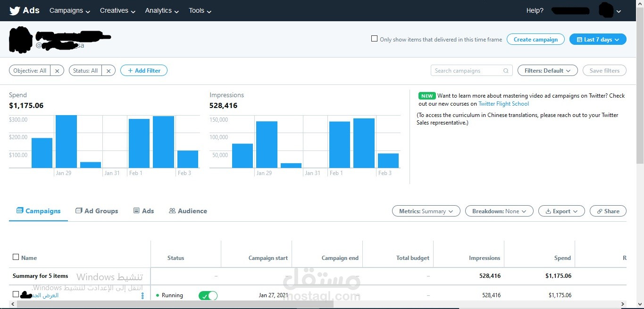The width and height of the screenshot is (644, 309).
Task: Click the tallest bar in Spend chart
Action: (x=66, y=142)
